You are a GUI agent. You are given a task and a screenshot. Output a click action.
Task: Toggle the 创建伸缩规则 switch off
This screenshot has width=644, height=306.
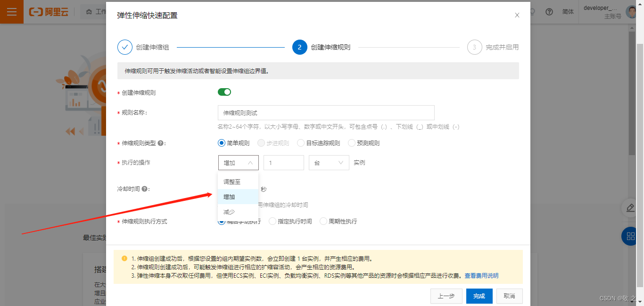(224, 92)
